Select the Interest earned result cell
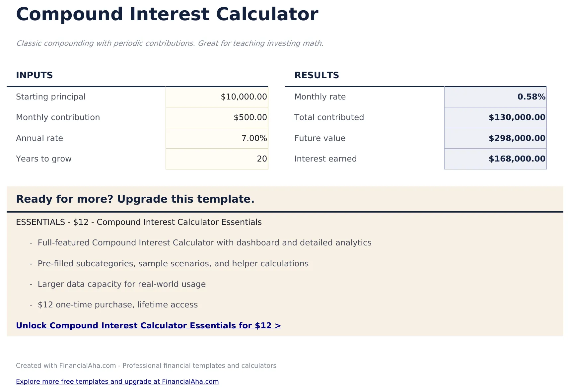570x392 pixels. [495, 159]
